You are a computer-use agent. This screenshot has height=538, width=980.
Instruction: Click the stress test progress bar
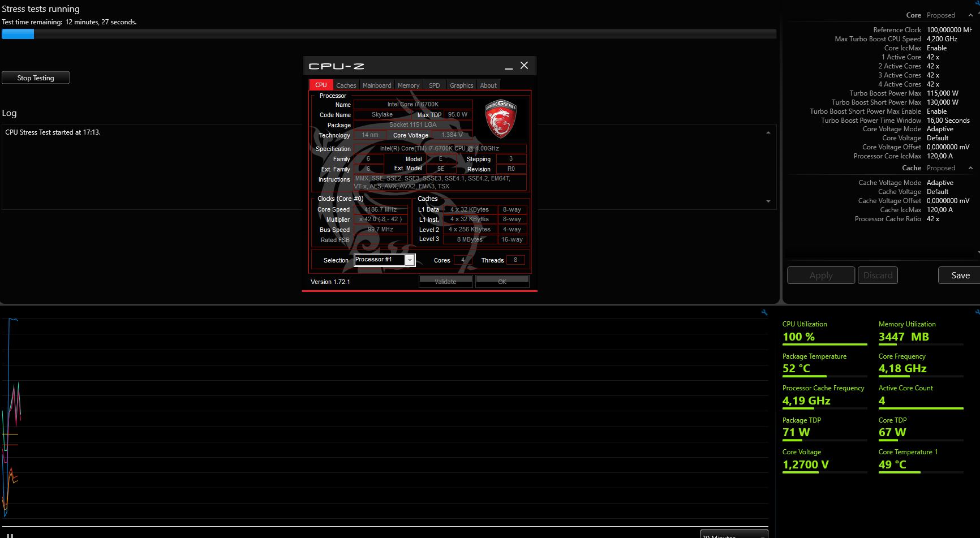pyautogui.click(x=389, y=34)
